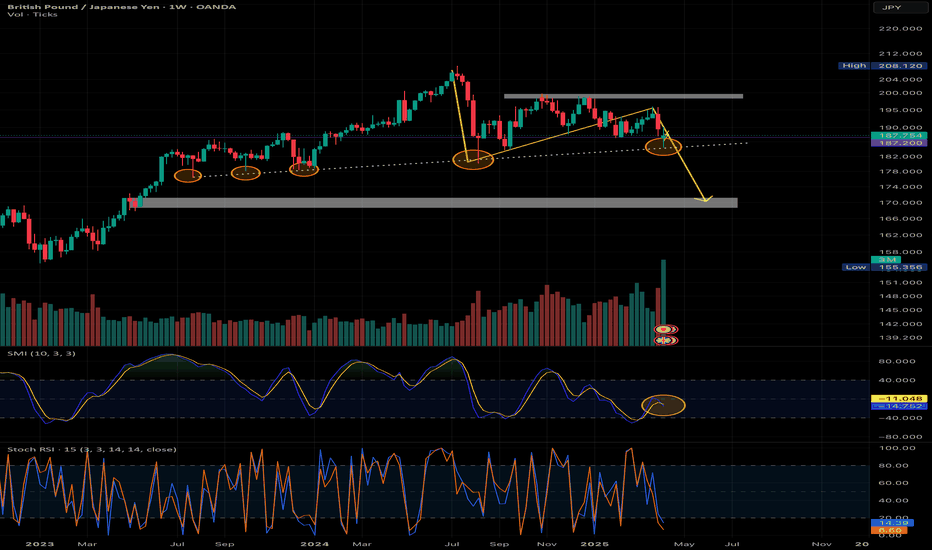
Task: Click 162.000 on the price scale
Action: click(900, 235)
